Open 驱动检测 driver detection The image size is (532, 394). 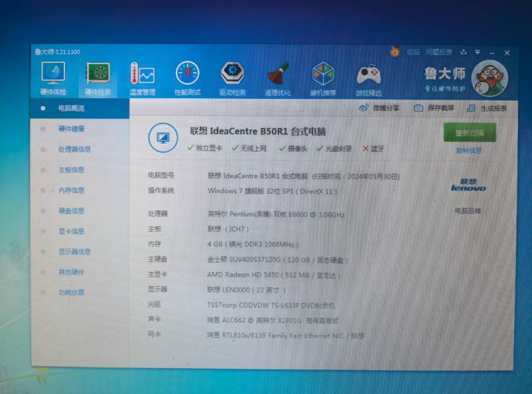tap(233, 78)
